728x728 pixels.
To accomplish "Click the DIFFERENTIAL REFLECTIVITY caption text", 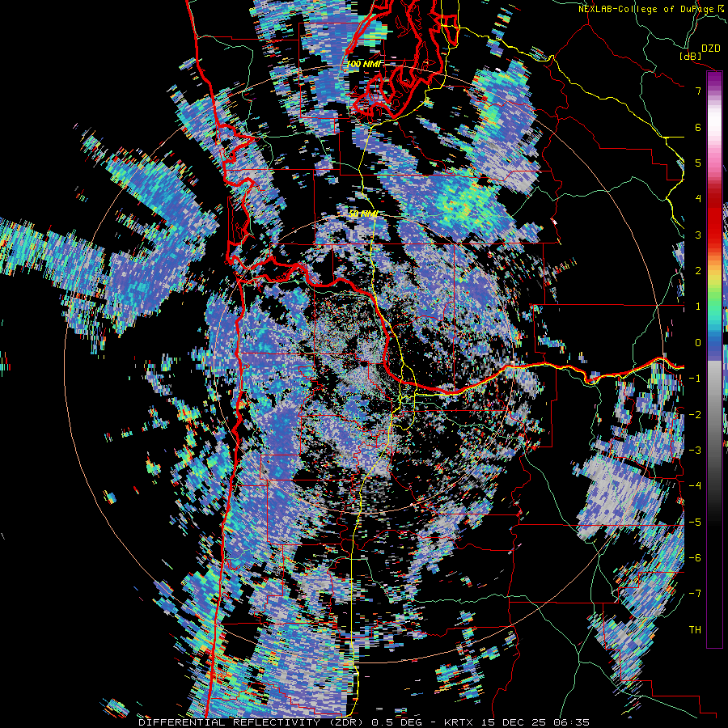I will pyautogui.click(x=230, y=722).
